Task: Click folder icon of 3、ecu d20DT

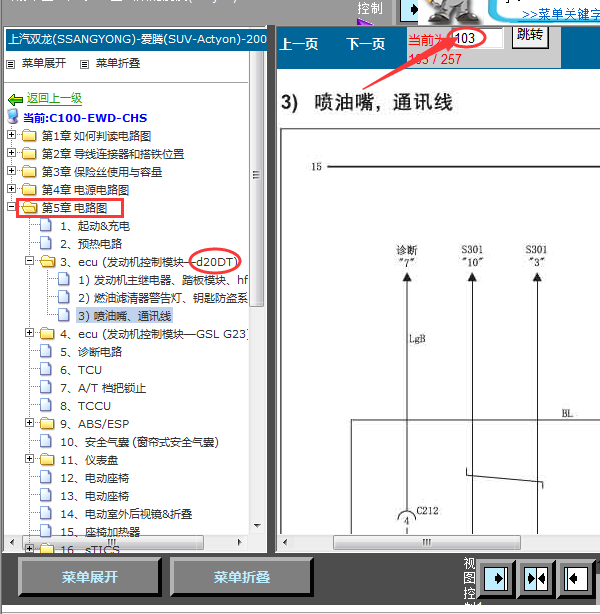Action: [x=48, y=262]
